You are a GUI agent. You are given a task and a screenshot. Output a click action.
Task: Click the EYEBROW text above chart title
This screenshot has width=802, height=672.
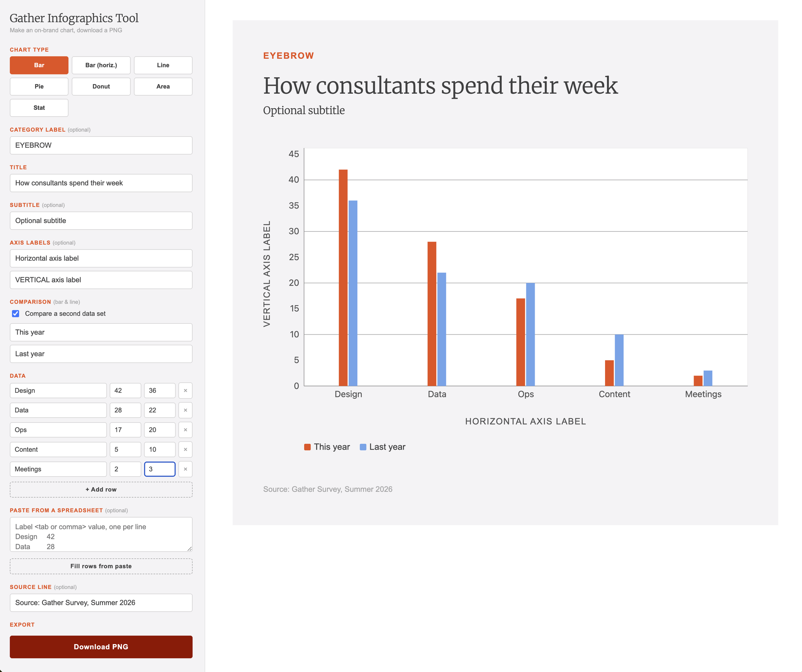coord(288,56)
